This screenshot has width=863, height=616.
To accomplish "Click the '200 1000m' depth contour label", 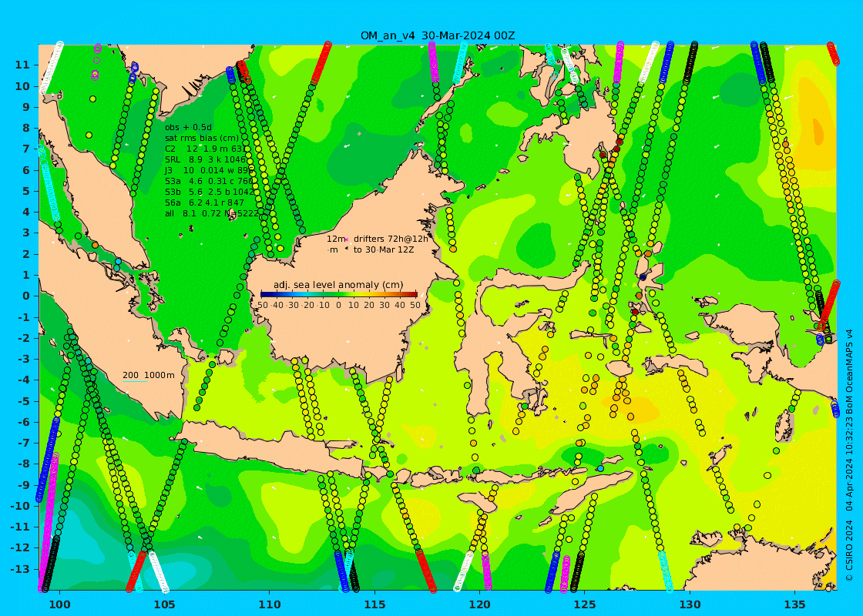I will pos(149,375).
